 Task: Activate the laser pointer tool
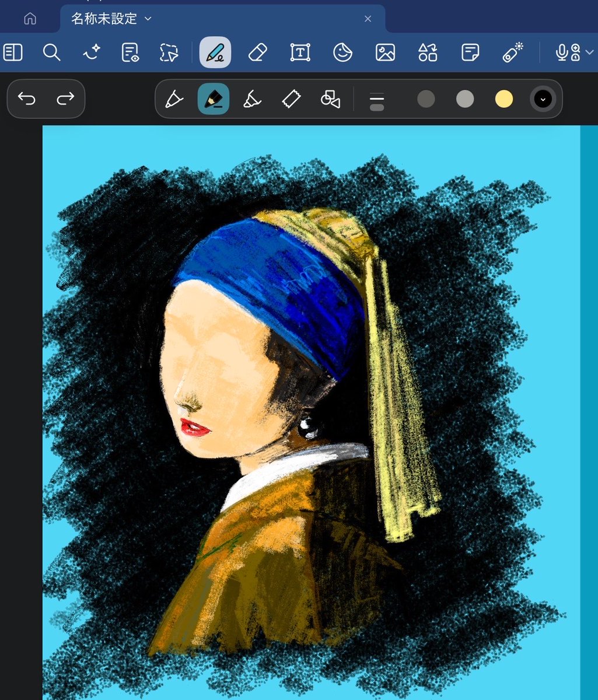pyautogui.click(x=513, y=52)
